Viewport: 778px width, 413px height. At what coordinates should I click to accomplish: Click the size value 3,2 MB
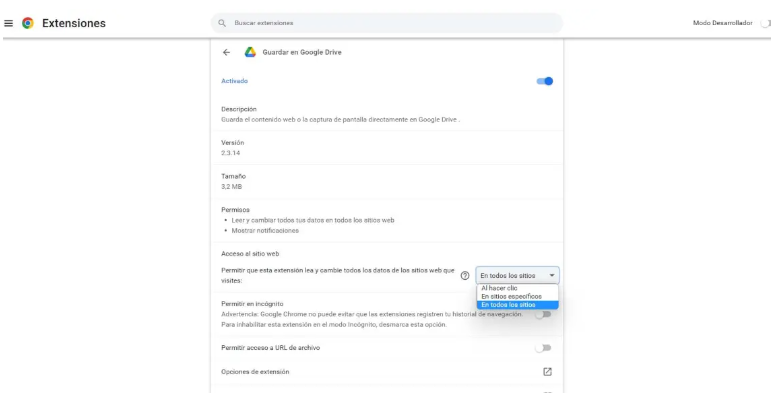pyautogui.click(x=232, y=187)
